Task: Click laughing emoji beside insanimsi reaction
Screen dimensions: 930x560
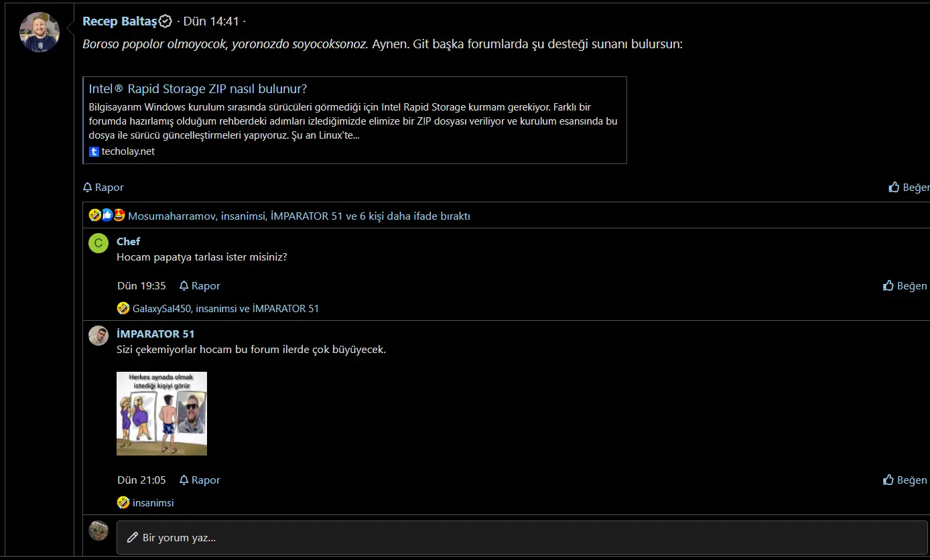Action: [x=123, y=502]
